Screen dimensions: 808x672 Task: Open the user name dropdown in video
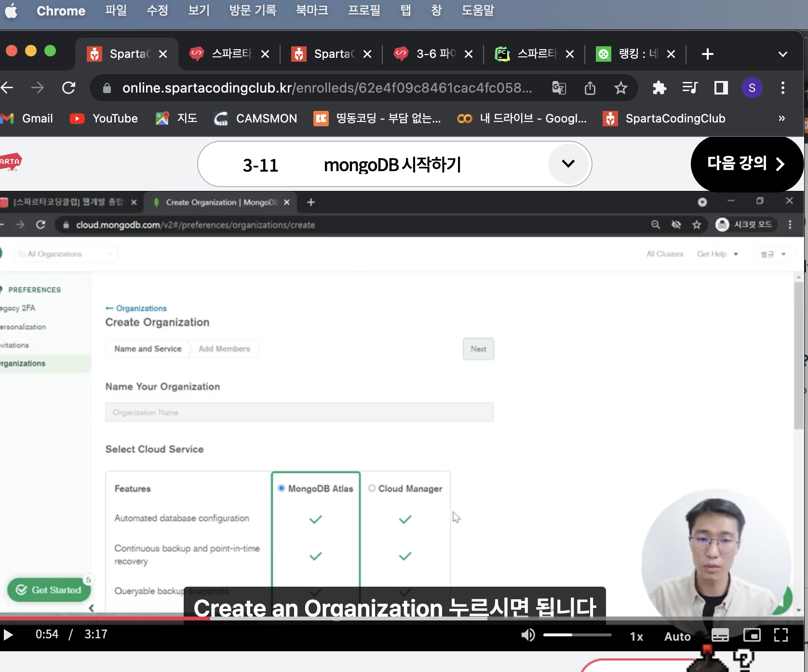point(773,254)
